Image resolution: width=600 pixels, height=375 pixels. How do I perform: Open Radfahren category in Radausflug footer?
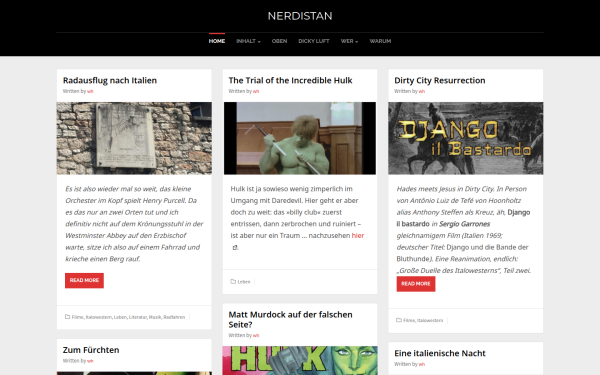[174, 317]
